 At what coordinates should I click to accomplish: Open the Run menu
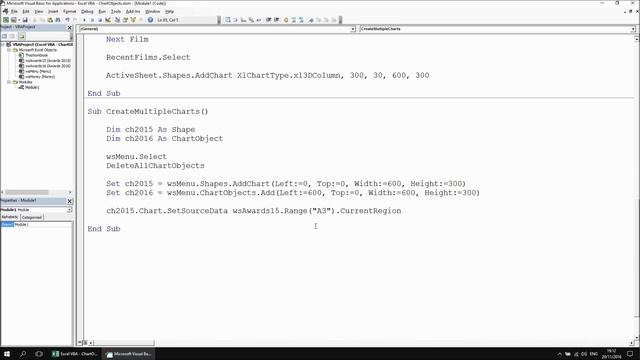coord(102,11)
